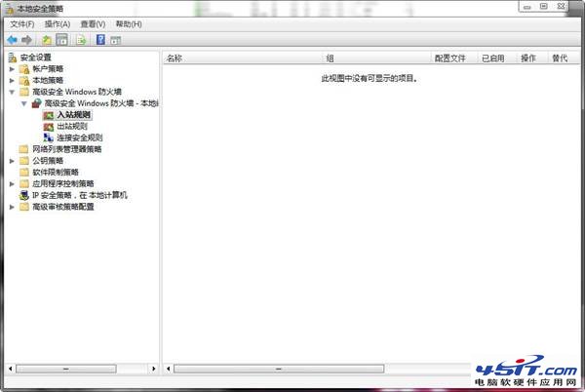Click the IP 安全策略 computer icon
Screen dimensions: 585x392
(24, 195)
